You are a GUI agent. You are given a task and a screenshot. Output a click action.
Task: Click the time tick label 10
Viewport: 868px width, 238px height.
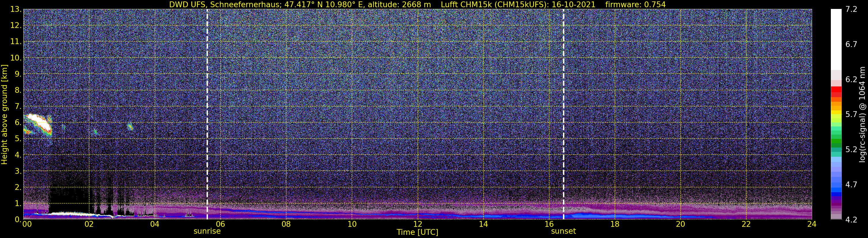352,224
